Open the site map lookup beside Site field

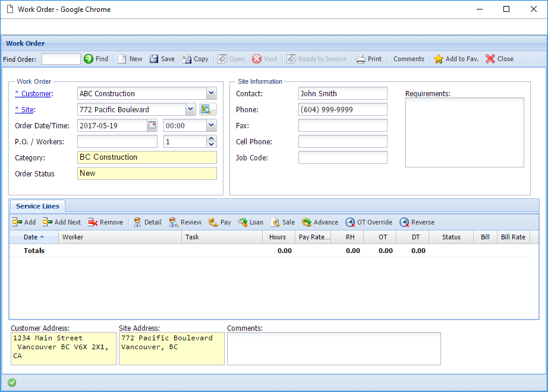tap(207, 109)
